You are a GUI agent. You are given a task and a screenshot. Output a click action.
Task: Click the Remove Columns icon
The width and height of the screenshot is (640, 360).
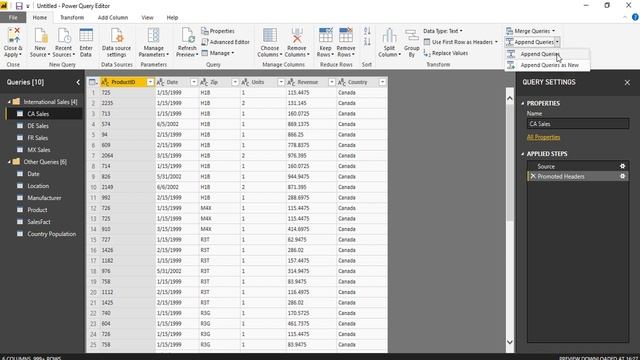click(297, 36)
